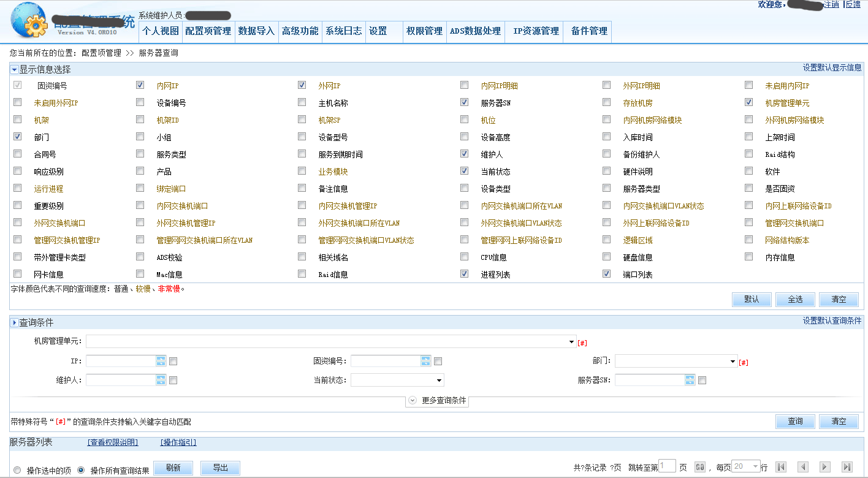The width and height of the screenshot is (868, 478).
Task: Click the IP field expand icon
Action: [161, 361]
